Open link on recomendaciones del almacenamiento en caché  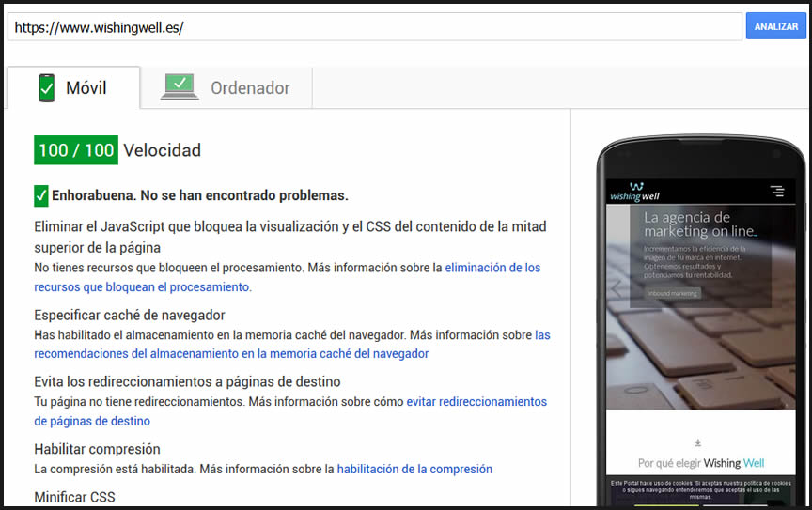point(292,345)
